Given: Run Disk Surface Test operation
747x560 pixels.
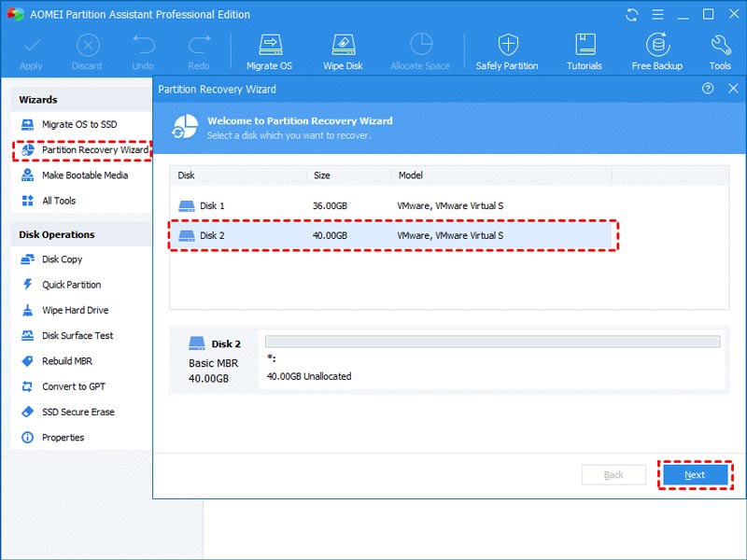Looking at the screenshot, I should (78, 336).
